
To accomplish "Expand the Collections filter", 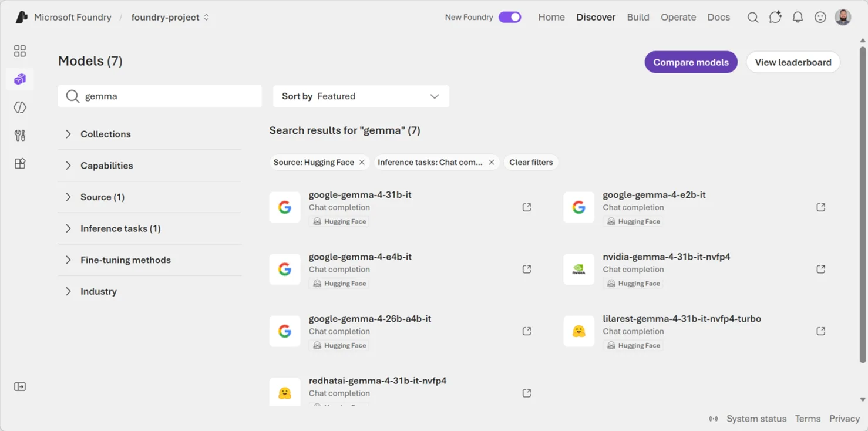I will click(150, 134).
